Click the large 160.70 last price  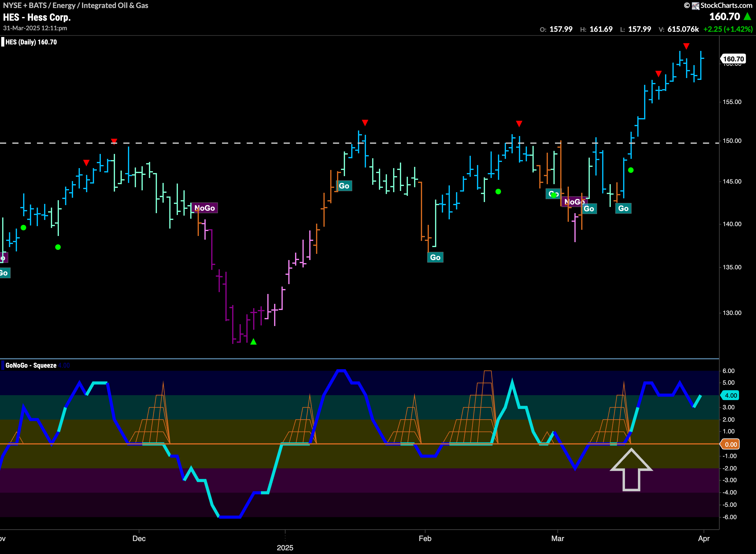coord(725,16)
